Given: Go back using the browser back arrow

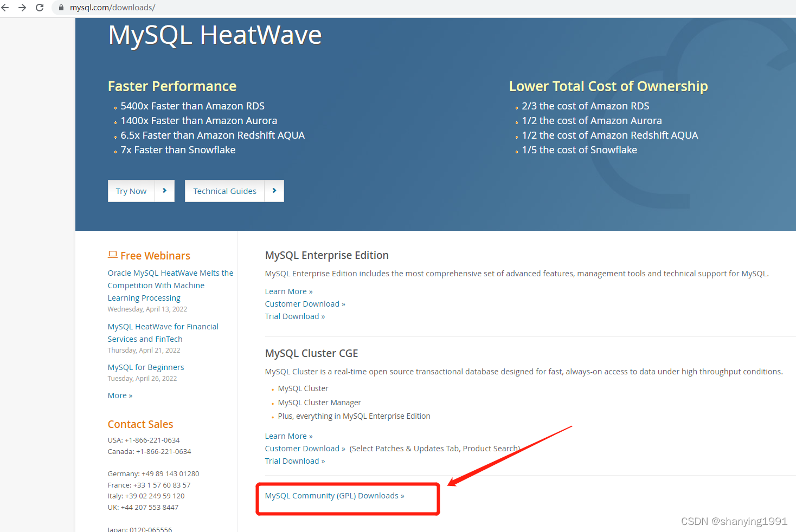Looking at the screenshot, I should tap(5, 8).
